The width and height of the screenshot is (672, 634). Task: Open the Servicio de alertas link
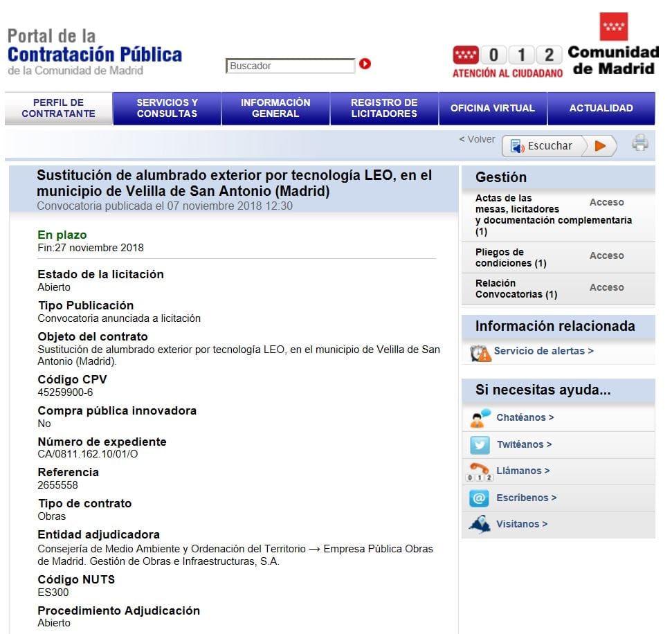(x=543, y=351)
